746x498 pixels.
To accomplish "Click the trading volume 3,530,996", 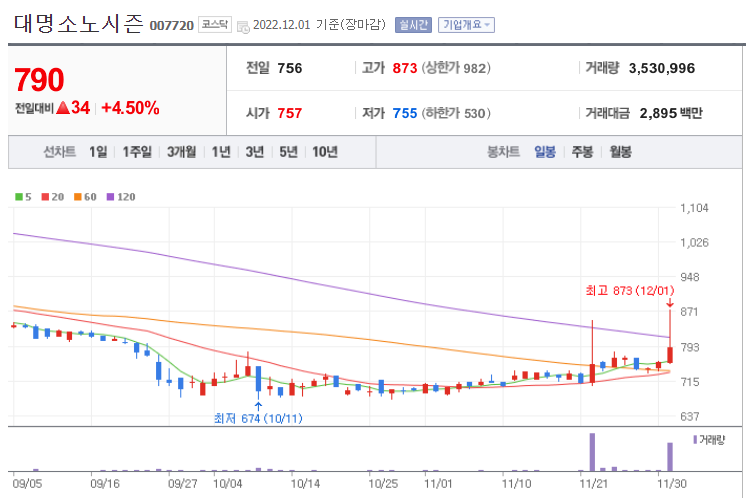I will point(662,68).
